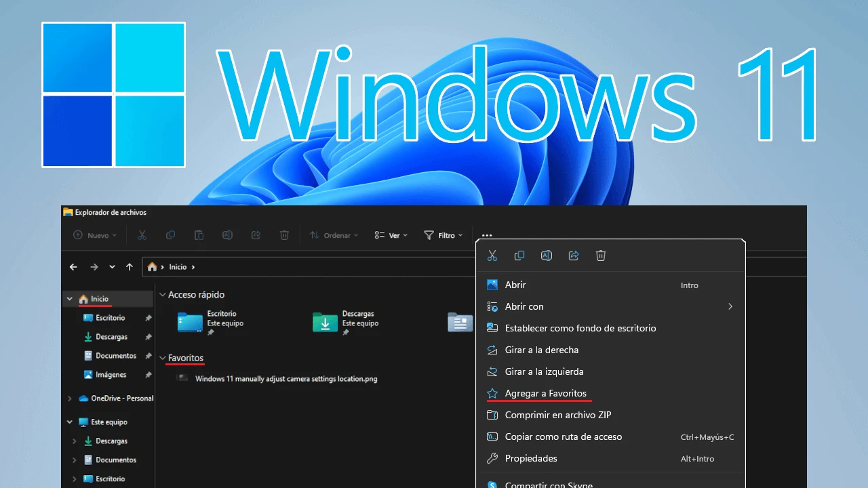Open Escritorio folder in Acceso rápido

(x=210, y=322)
